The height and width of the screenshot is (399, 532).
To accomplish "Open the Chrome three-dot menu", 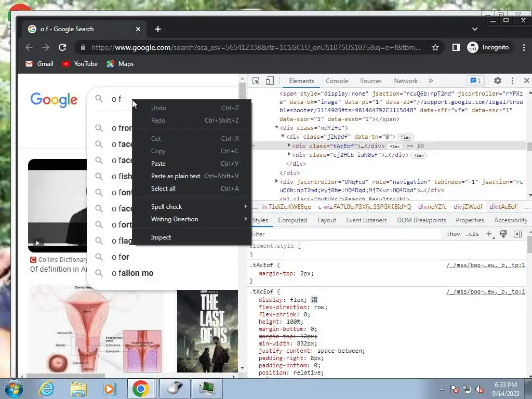I will point(524,47).
